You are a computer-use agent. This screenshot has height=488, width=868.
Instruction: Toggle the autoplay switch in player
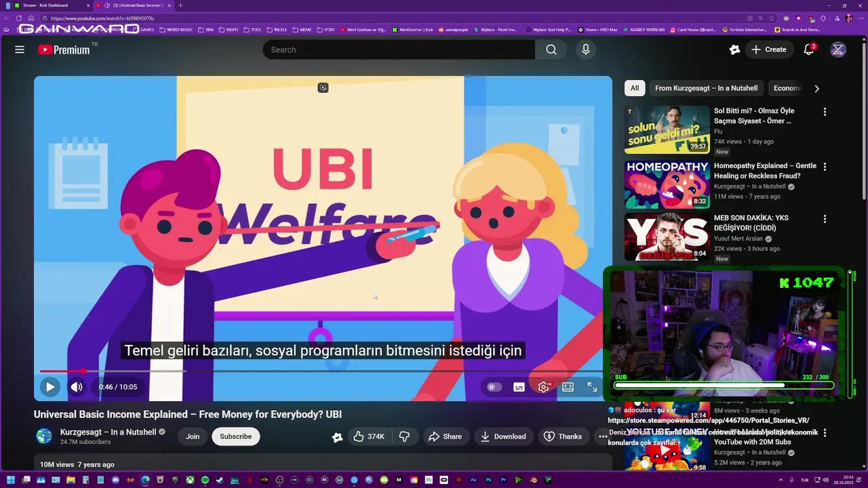point(494,387)
